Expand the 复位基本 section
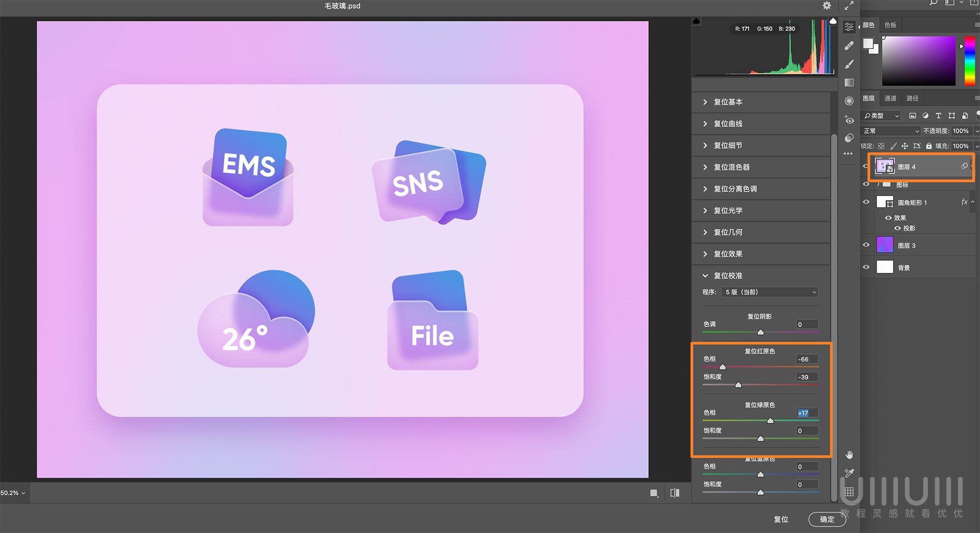Screen dimensions: 980x533 pos(727,102)
